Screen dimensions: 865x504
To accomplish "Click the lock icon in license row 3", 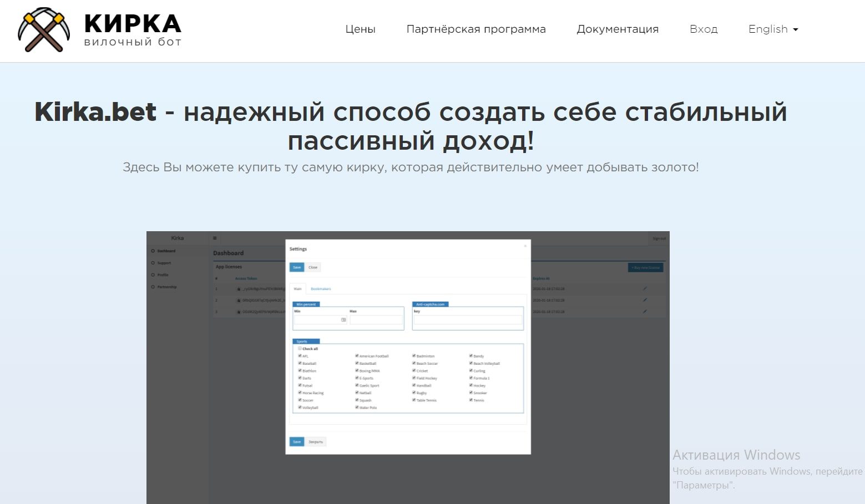I will 239,312.
